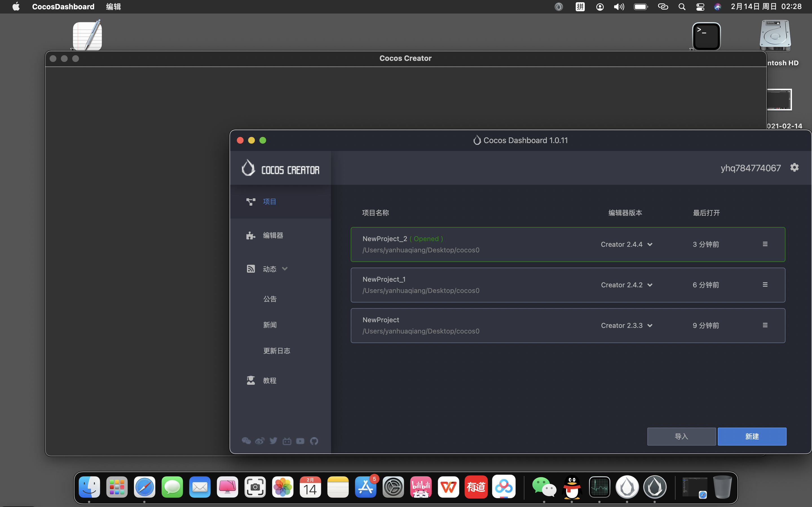Viewport: 812px width, 507px height.
Task: Switch to the 编辑器 sidebar tab
Action: pos(273,235)
